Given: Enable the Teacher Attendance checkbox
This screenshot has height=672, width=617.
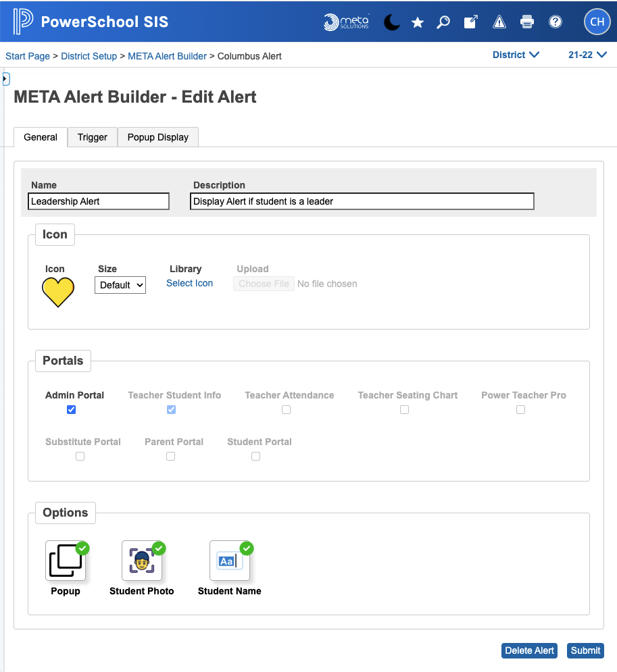Looking at the screenshot, I should [286, 409].
